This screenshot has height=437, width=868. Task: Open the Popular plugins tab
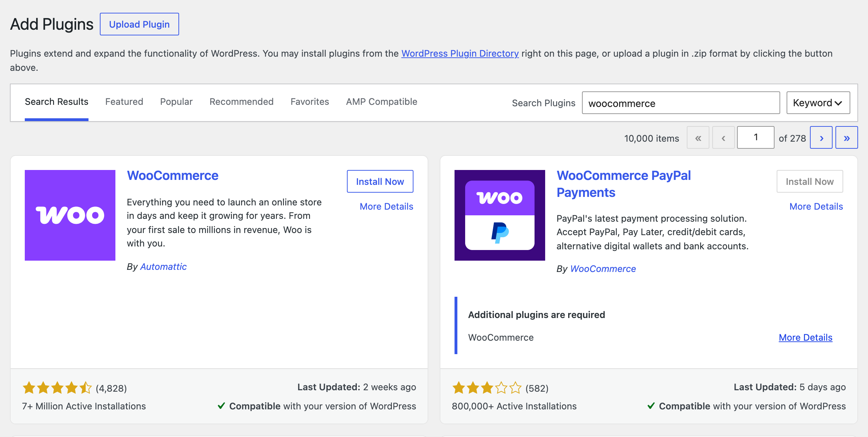pyautogui.click(x=176, y=102)
